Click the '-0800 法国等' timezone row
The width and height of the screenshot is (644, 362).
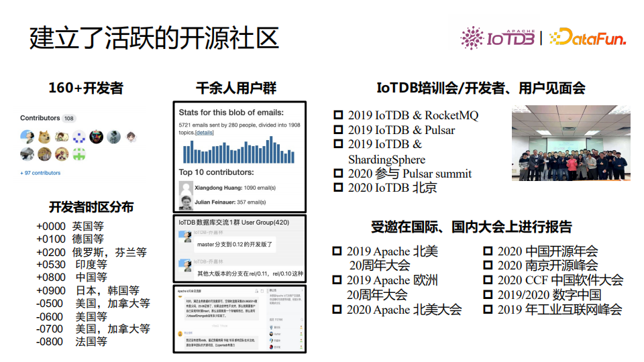point(72,341)
